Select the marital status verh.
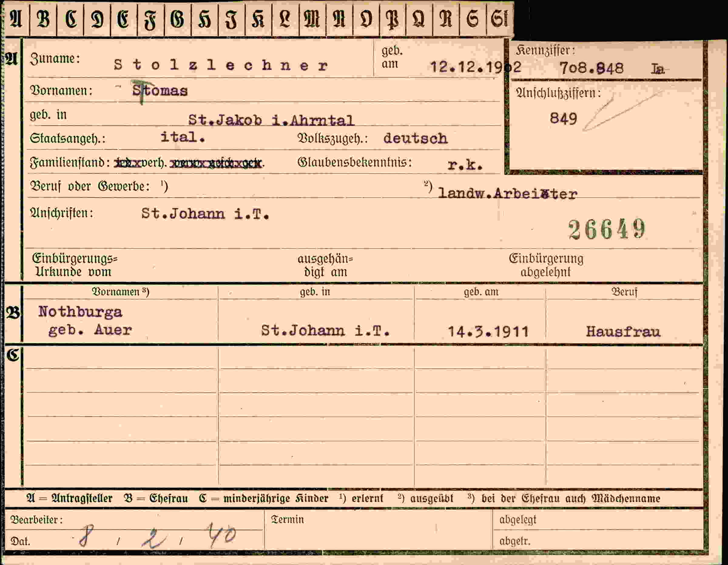The image size is (728, 565). (154, 162)
